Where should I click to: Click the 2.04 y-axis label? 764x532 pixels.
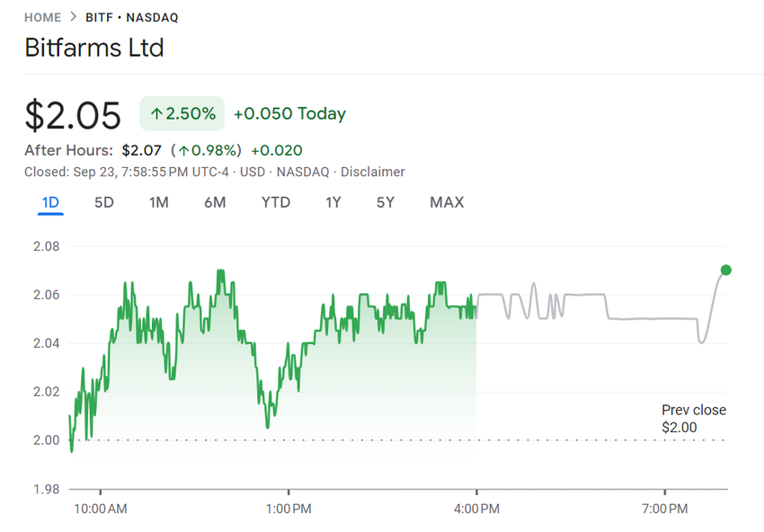(x=46, y=343)
